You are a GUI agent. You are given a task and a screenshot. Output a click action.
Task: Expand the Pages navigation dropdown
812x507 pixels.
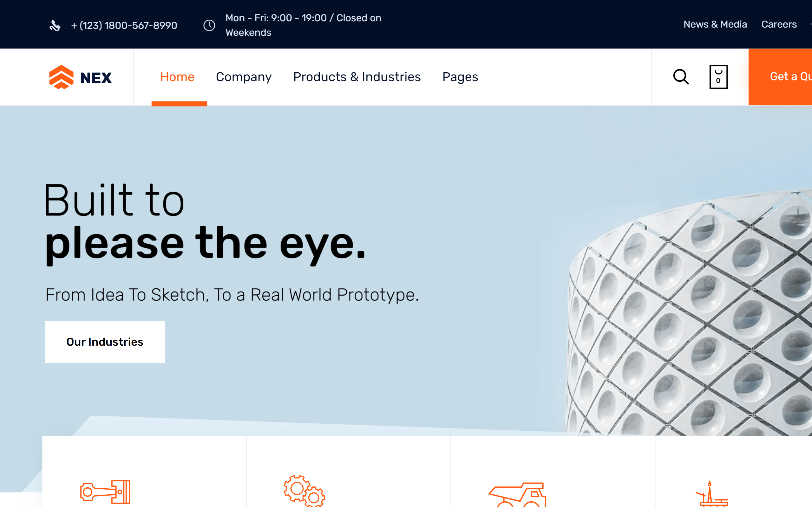pyautogui.click(x=460, y=77)
